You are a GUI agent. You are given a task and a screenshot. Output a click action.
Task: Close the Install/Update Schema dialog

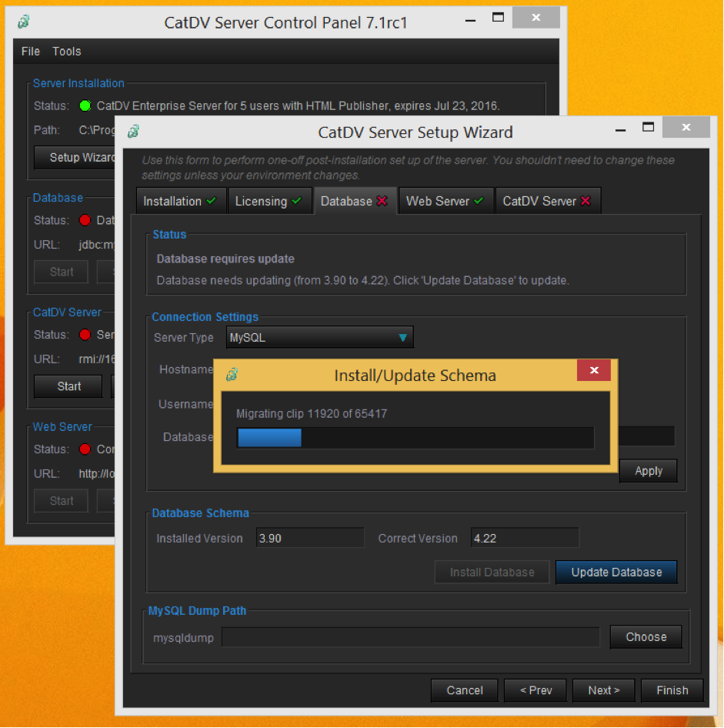[x=593, y=371]
